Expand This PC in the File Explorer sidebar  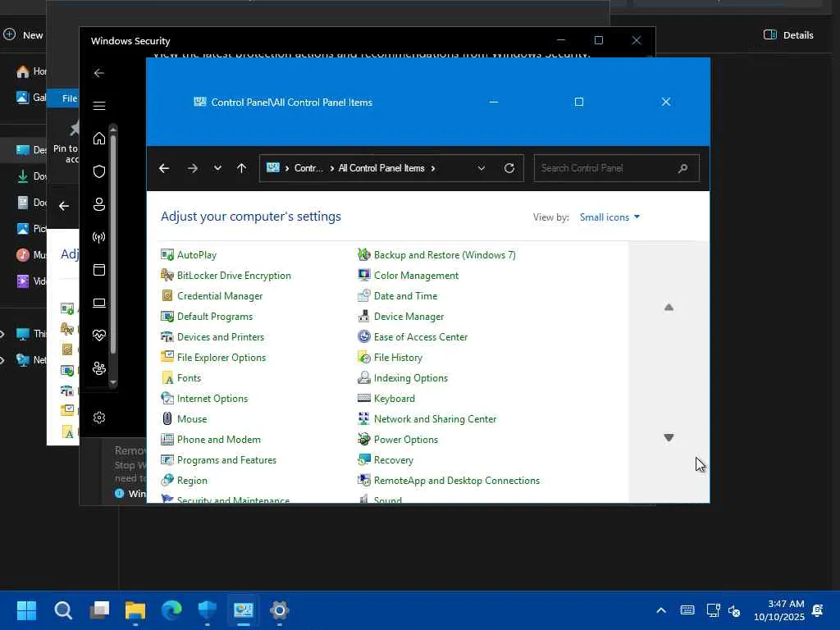click(x=2, y=334)
